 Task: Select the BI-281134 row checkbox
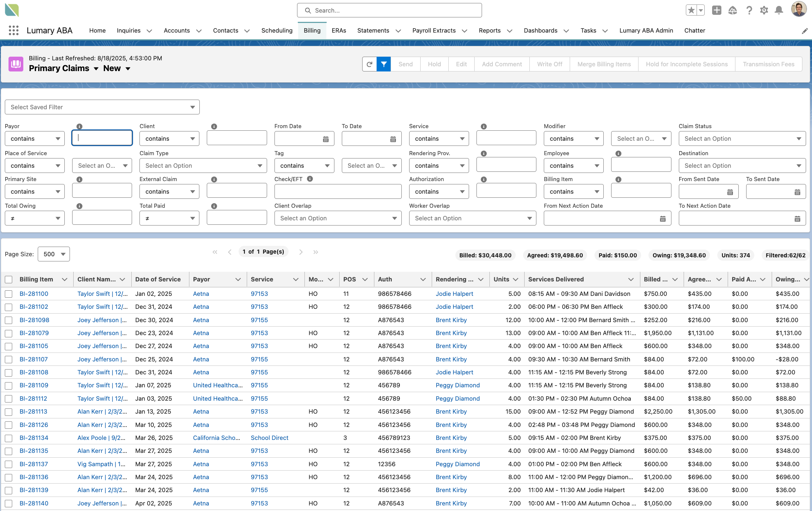(x=9, y=438)
